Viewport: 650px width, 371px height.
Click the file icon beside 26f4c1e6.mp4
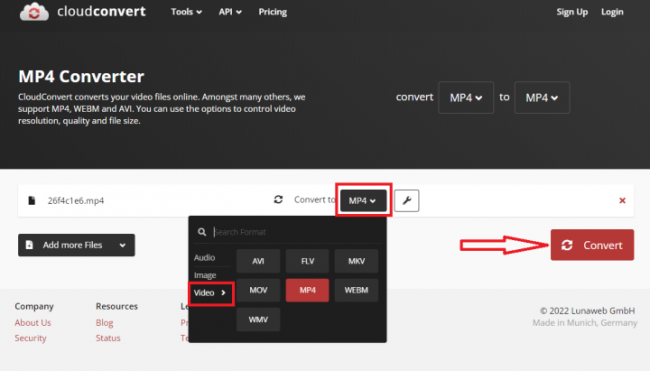[x=32, y=201]
